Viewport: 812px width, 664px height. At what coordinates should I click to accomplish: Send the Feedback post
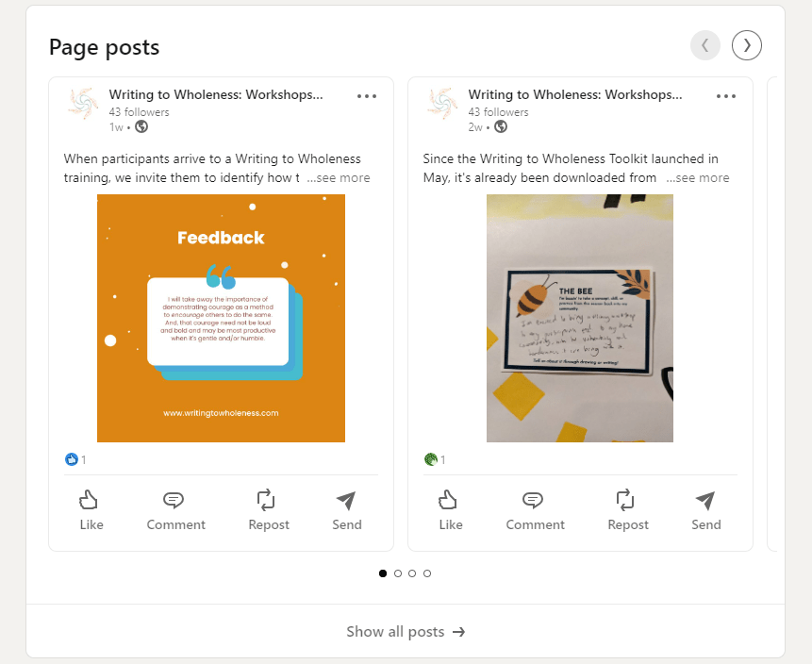[346, 510]
